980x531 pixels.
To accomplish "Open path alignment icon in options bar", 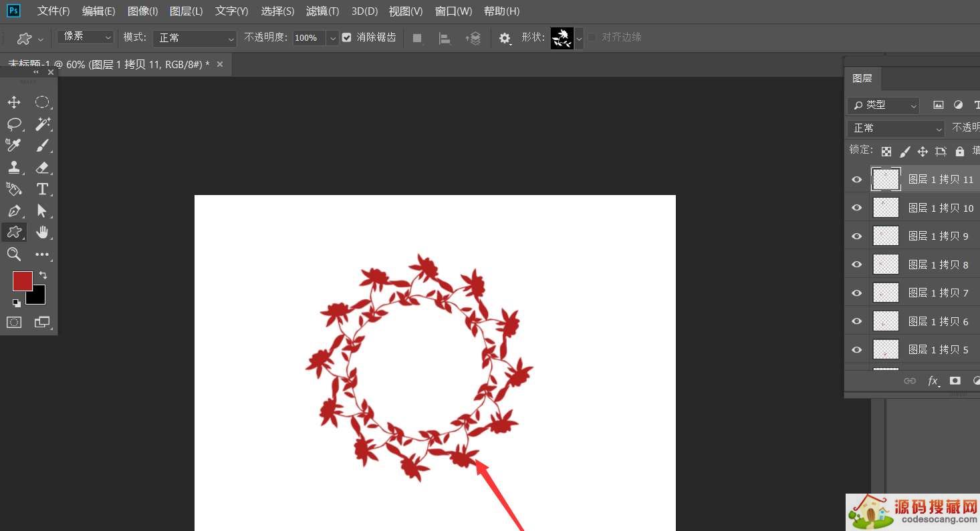I will (445, 39).
